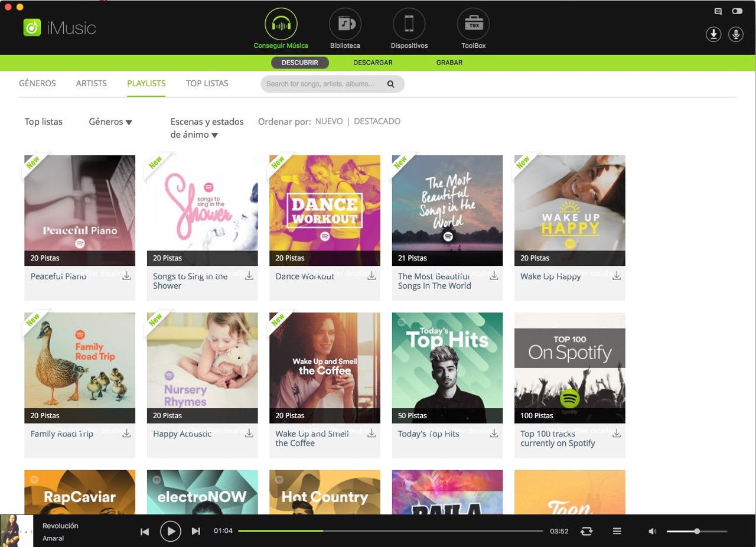
Task: Click the Top listas filter link
Action: [x=44, y=122]
